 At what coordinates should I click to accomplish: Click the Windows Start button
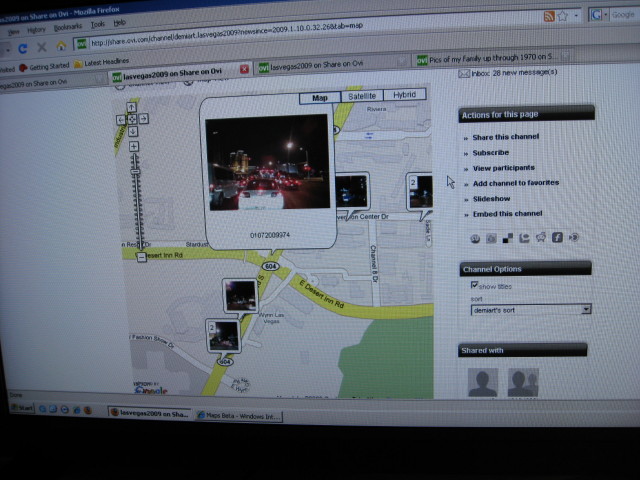tap(22, 408)
